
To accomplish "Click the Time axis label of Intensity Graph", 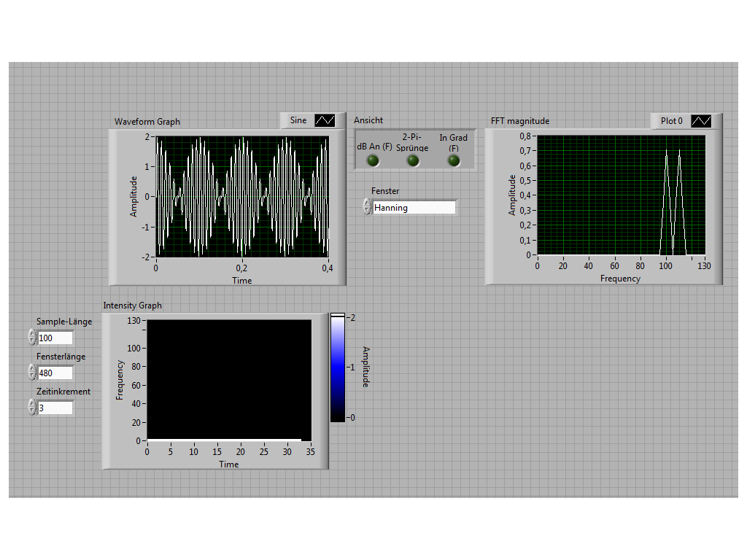I will (x=228, y=464).
